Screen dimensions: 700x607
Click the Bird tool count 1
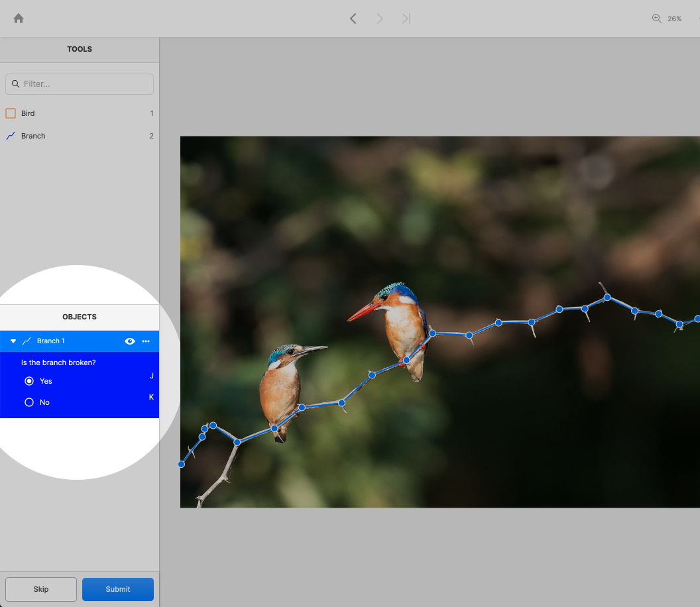pyautogui.click(x=152, y=113)
